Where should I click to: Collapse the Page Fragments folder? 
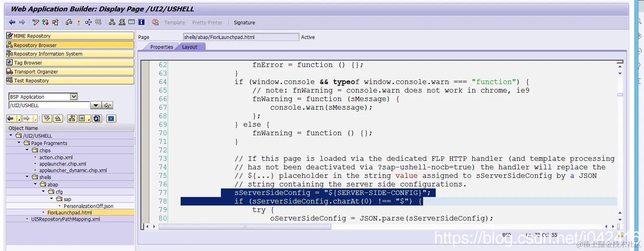19,143
